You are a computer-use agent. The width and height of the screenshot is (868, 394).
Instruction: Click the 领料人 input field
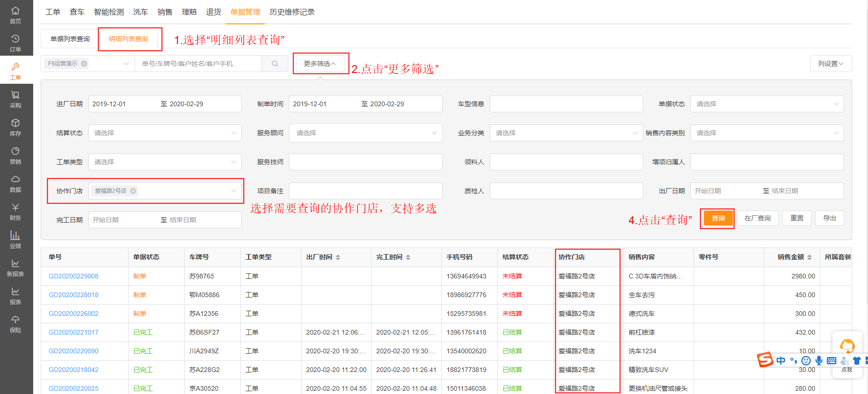(567, 162)
